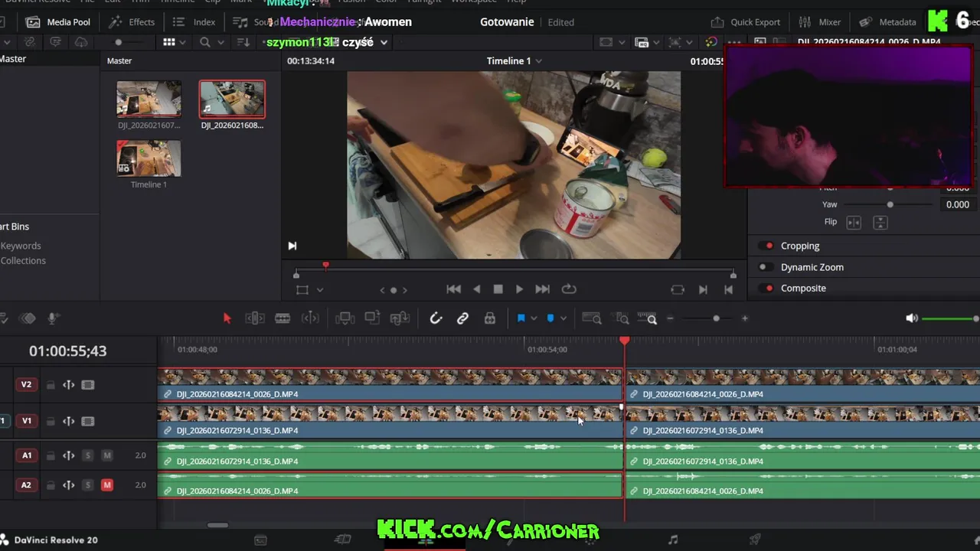Mute the A1 audio track

pyautogui.click(x=107, y=455)
